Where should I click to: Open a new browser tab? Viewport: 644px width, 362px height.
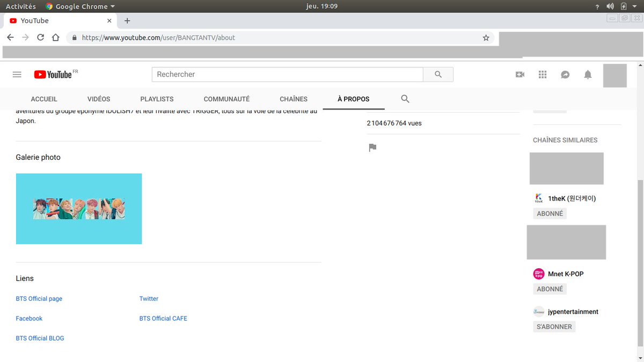point(127,20)
